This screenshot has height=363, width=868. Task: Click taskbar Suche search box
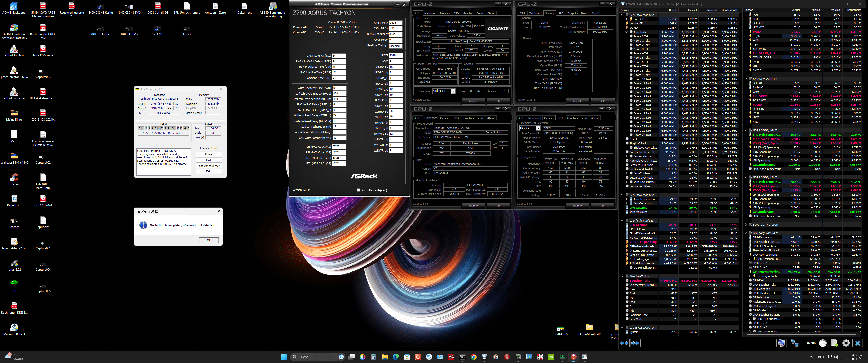click(x=317, y=357)
